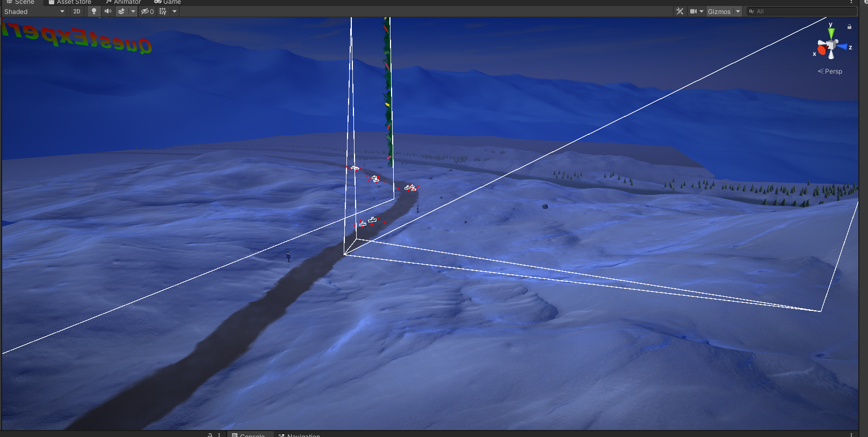
Task: Toggle scene lighting lightbulb
Action: pos(94,11)
